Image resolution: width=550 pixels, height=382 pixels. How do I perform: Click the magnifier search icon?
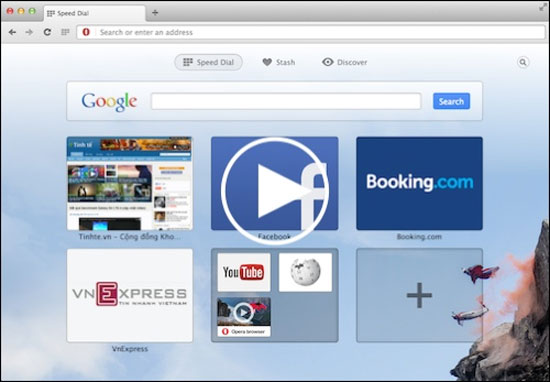tap(523, 62)
